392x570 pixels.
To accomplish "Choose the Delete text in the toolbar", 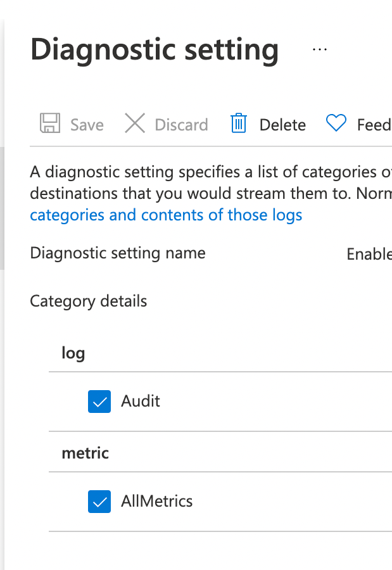I will [282, 125].
